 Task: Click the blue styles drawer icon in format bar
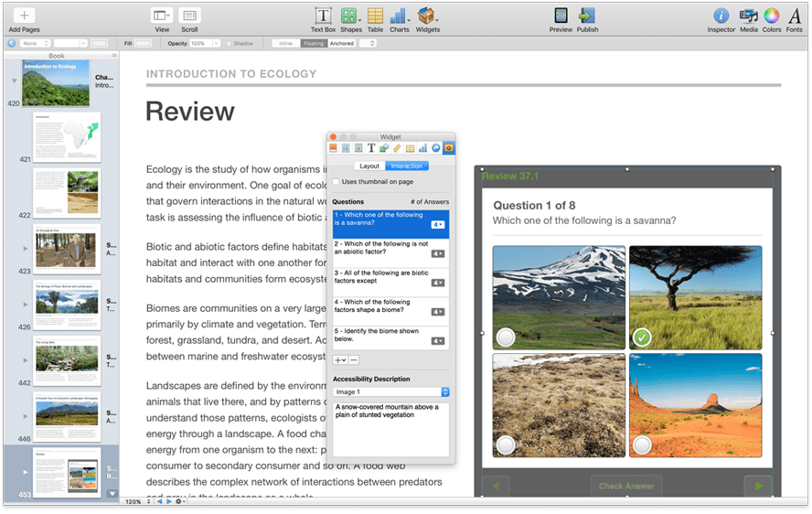(11, 44)
